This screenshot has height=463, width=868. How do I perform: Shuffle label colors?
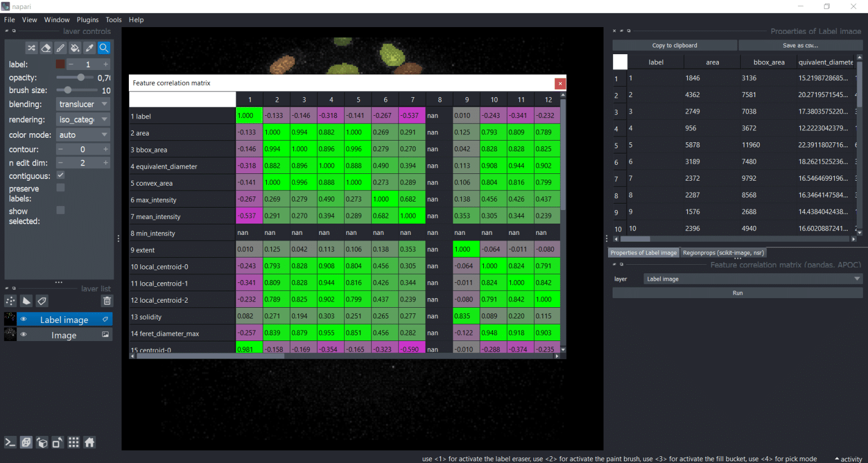coord(32,48)
